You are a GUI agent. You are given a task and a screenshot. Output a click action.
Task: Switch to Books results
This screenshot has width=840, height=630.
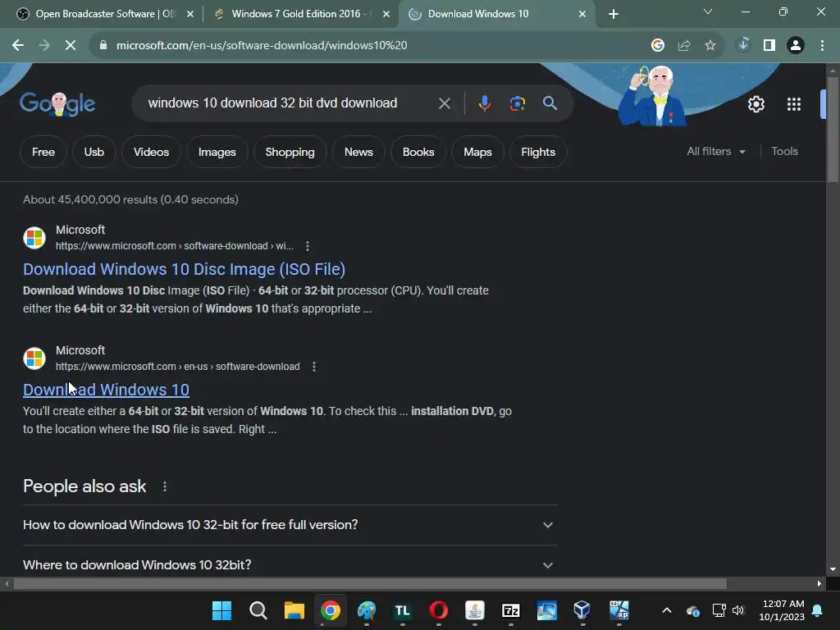(418, 152)
